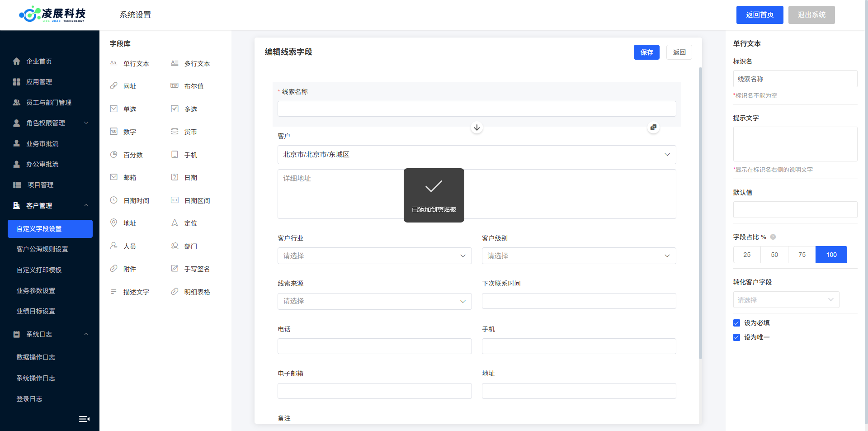Click the 标识名 input field

[x=795, y=79]
